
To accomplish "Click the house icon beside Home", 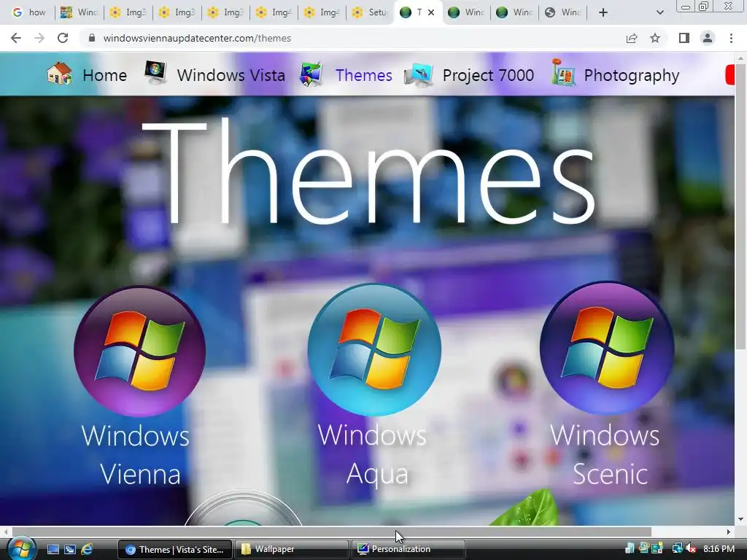I will [59, 74].
